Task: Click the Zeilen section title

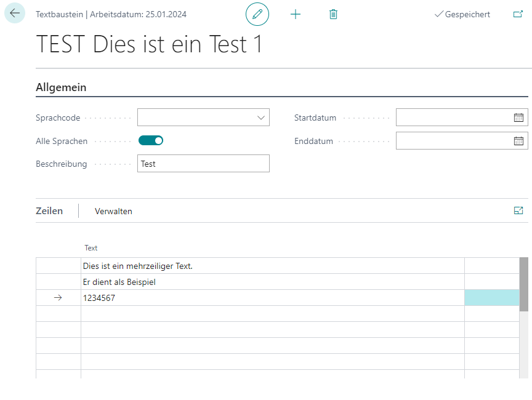Action: [x=49, y=211]
